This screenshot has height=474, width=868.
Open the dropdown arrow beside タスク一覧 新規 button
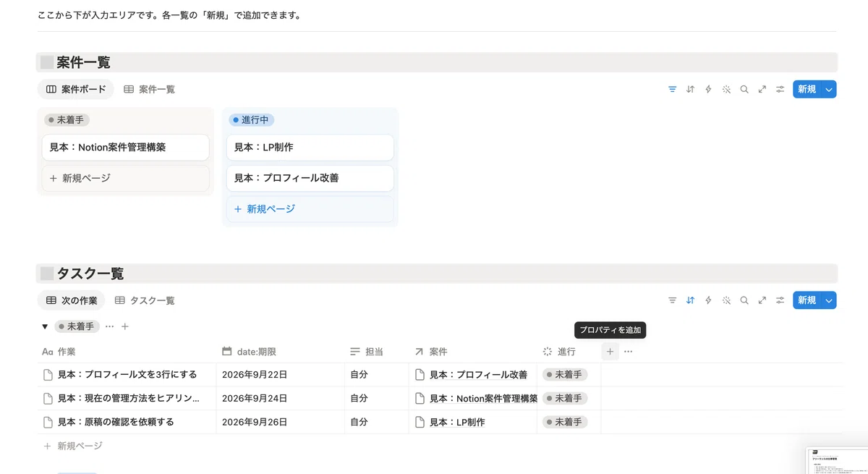coord(829,300)
